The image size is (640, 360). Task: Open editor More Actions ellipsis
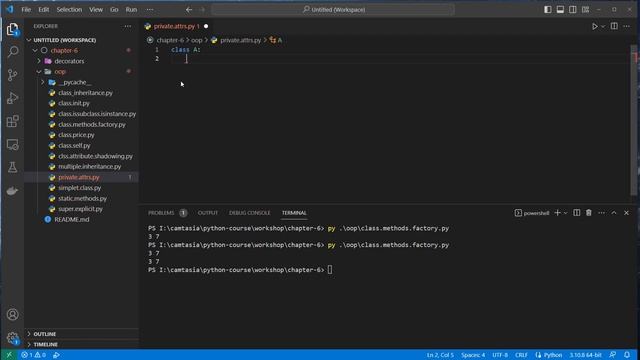coord(627,26)
